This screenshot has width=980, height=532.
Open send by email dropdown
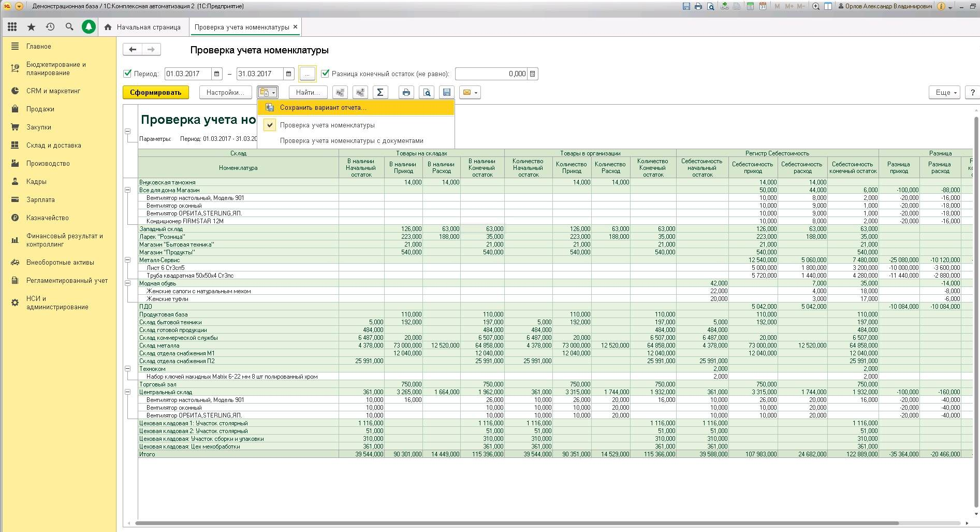[x=470, y=92]
